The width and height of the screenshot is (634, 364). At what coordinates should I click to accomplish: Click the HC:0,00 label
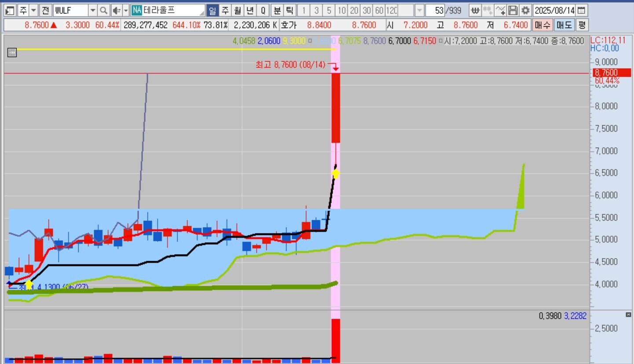click(x=605, y=48)
